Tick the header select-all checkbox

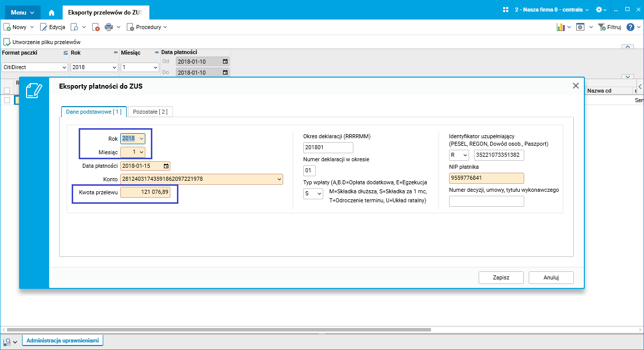tap(7, 91)
